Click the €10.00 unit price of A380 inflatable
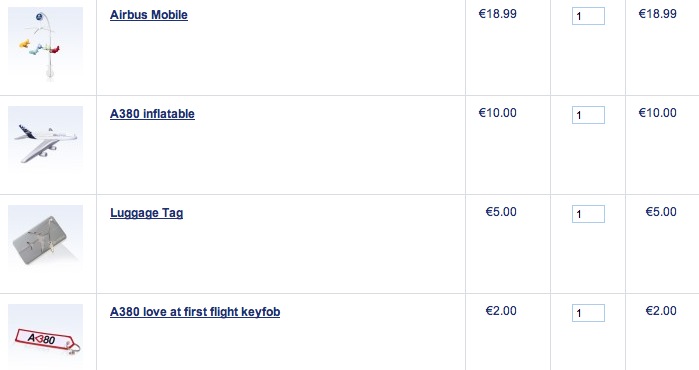 [498, 113]
